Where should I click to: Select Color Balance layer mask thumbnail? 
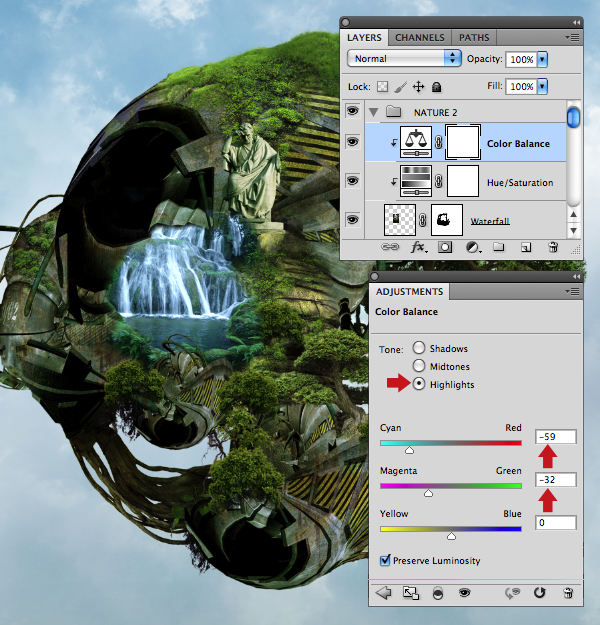463,142
